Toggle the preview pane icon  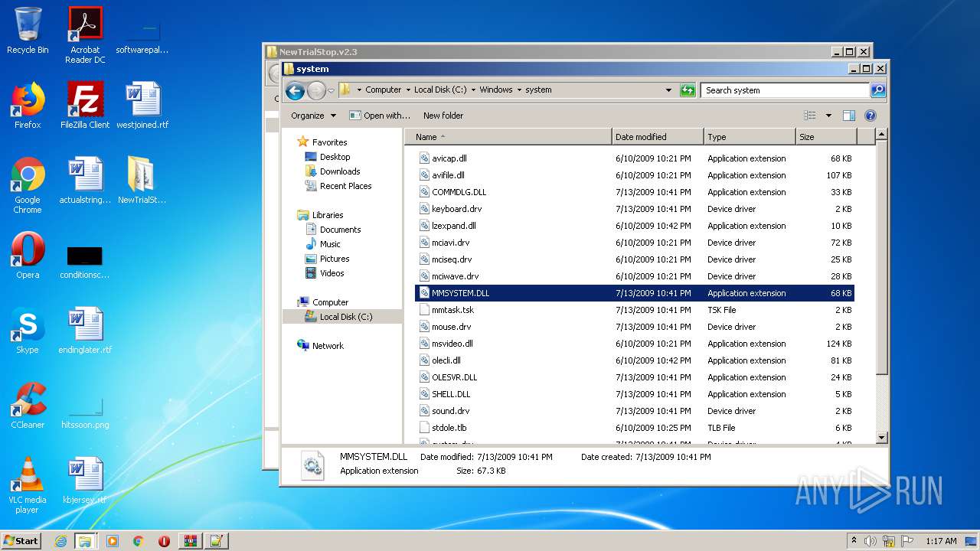tap(848, 116)
